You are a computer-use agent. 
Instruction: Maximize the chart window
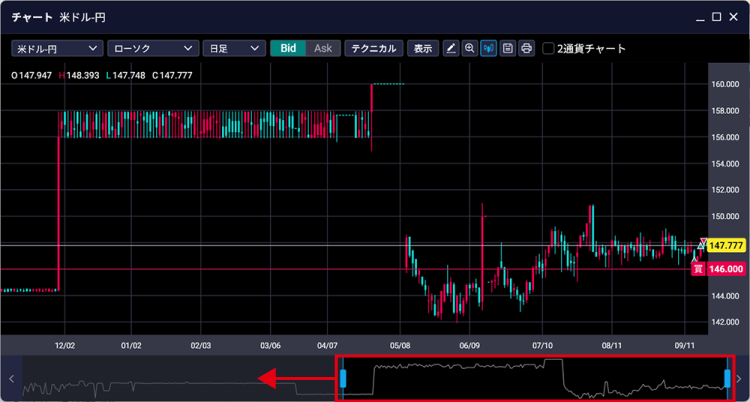click(x=717, y=17)
